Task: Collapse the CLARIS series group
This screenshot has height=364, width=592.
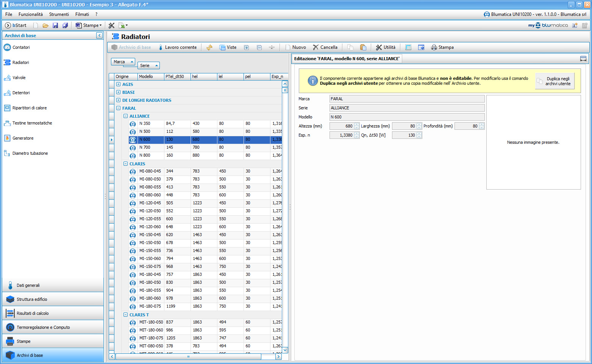Action: coord(126,164)
